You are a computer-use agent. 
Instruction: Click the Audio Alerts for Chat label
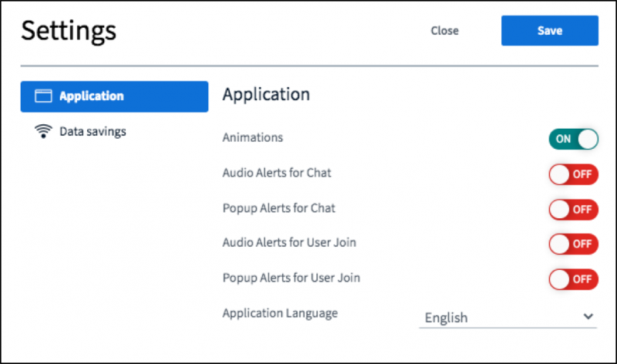(x=277, y=173)
